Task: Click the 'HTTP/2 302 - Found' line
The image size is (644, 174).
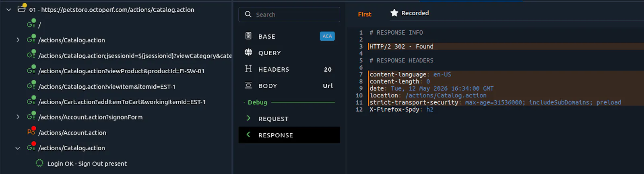Action: [401, 46]
